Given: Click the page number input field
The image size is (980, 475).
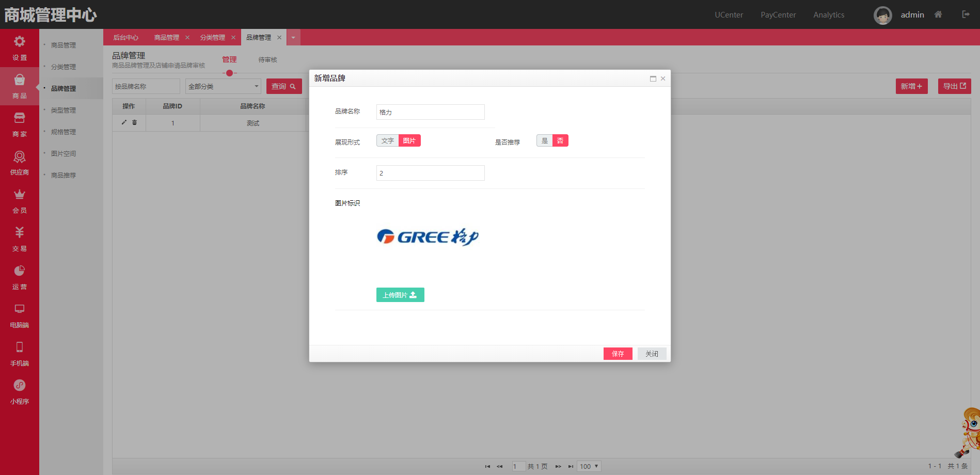Looking at the screenshot, I should point(518,466).
